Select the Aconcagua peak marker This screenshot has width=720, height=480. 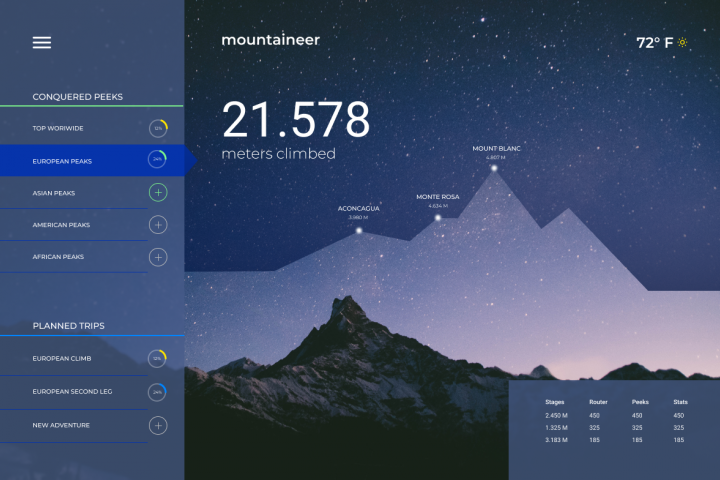coord(359,231)
